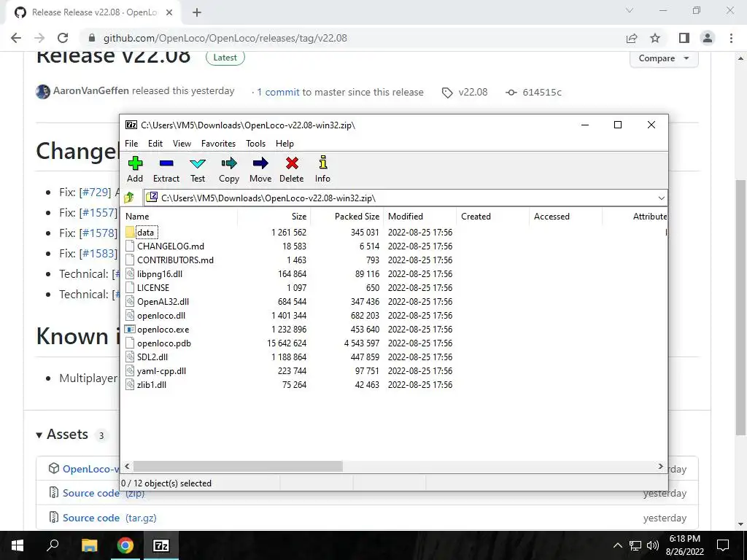Click the Copy toolbar icon
747x560 pixels.
[x=228, y=164]
